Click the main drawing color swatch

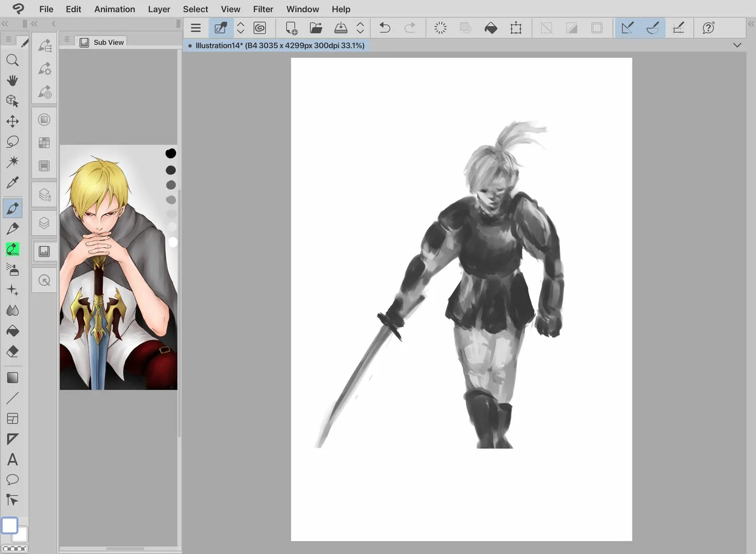[9, 525]
